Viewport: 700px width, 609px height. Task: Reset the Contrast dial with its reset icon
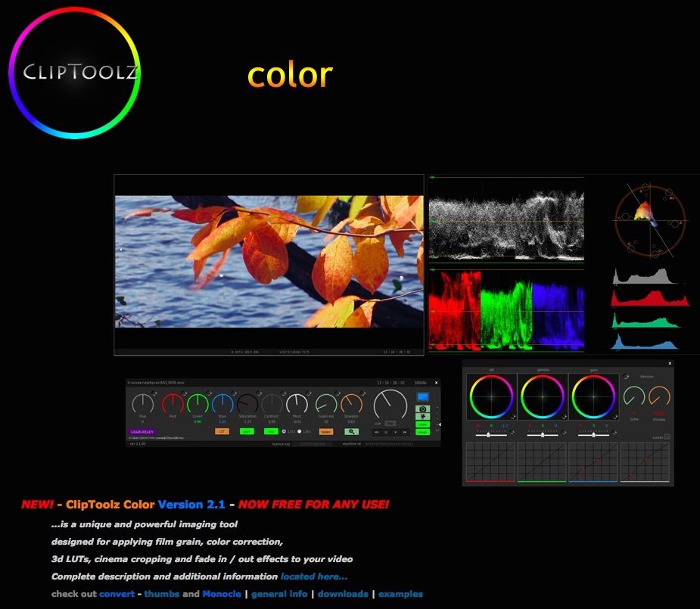coord(283,393)
